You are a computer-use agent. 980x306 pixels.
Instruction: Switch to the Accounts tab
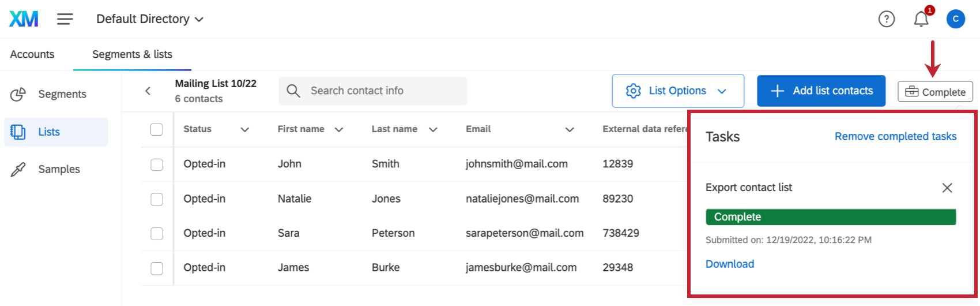[x=32, y=54]
